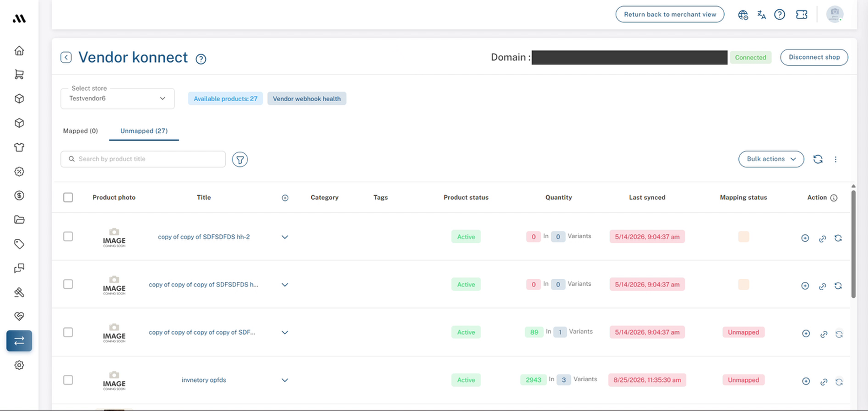The image size is (868, 411).
Task: Open the folder sidebar icon
Action: 19,220
